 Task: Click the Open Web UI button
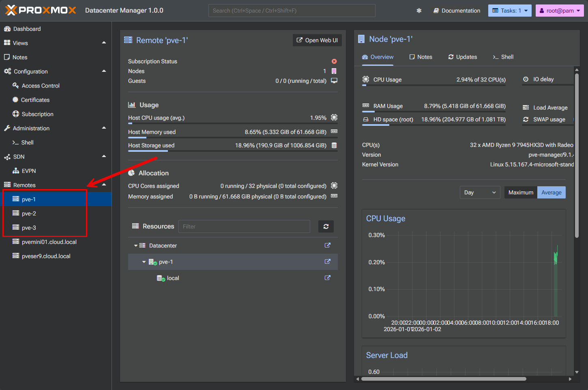click(x=317, y=40)
